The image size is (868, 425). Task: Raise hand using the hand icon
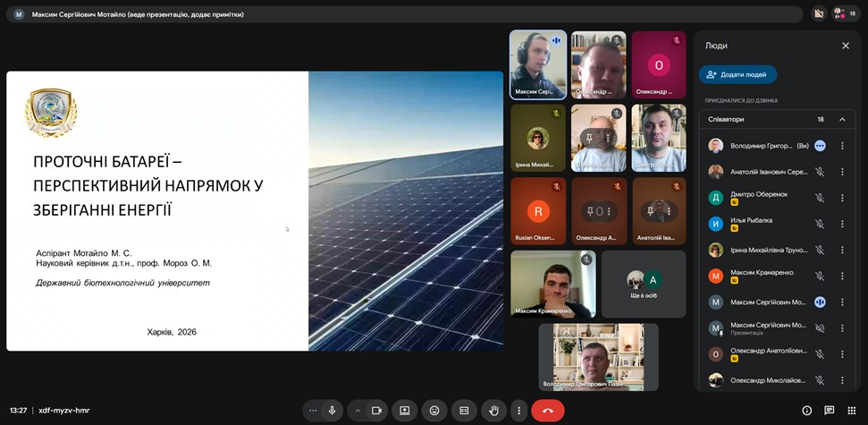tap(493, 410)
